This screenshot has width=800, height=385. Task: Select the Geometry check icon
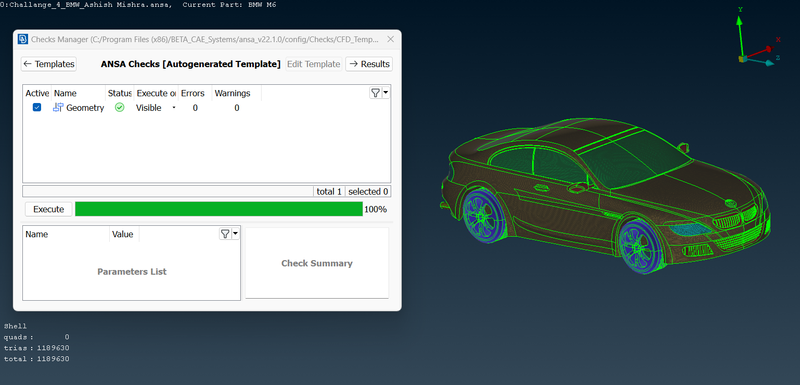tap(58, 108)
